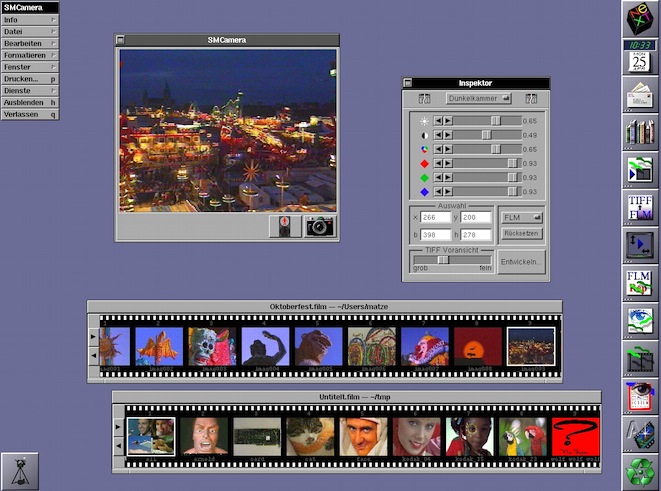Viewport: 661px width, 491px height.
Task: Click the Recycler icon in the dock
Action: pyautogui.click(x=640, y=472)
